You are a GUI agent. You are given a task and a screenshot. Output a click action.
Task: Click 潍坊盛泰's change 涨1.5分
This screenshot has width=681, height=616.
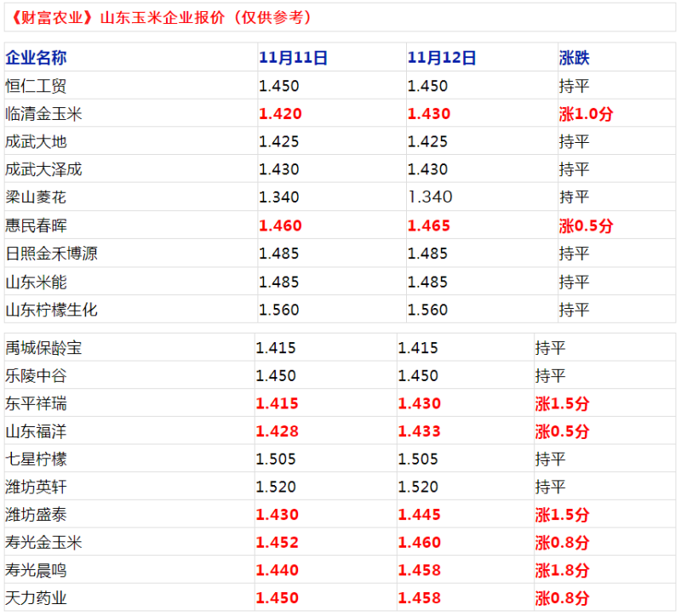tap(562, 515)
